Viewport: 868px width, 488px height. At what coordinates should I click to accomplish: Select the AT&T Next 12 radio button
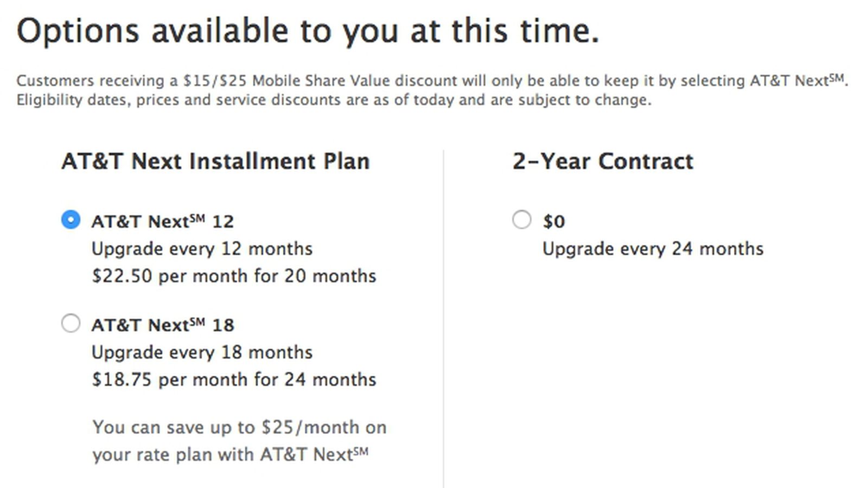click(71, 220)
